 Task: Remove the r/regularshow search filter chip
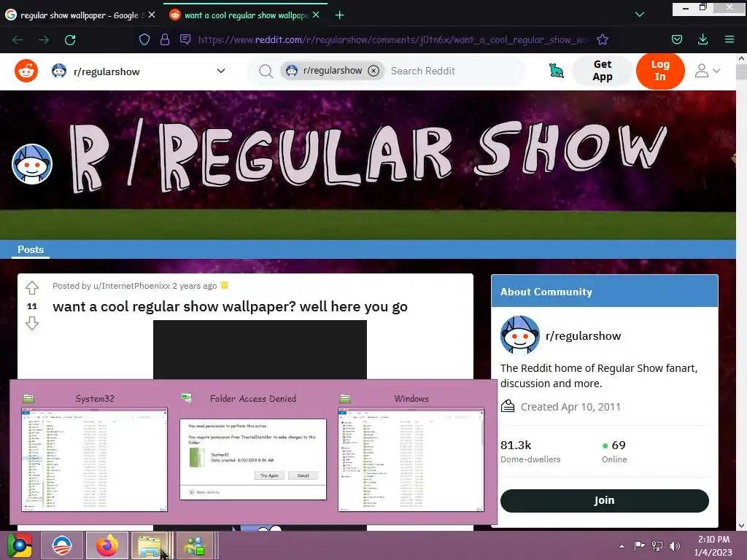[x=374, y=71]
